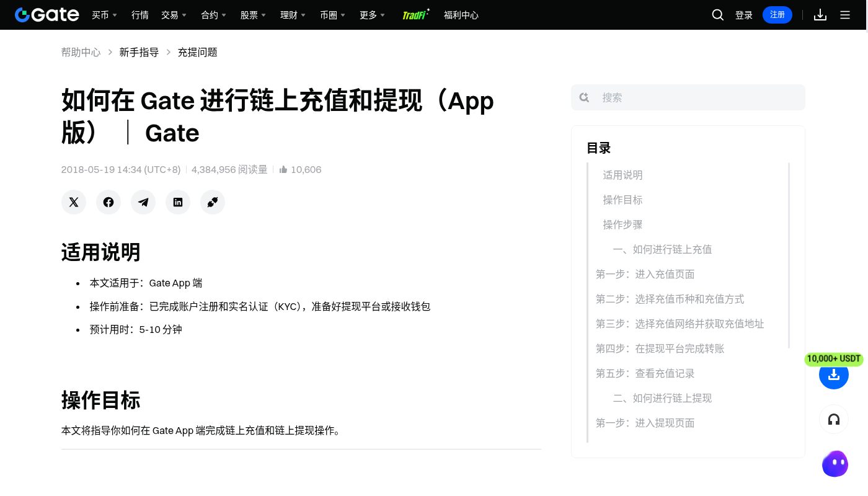Viewport: 868px width, 496px height.
Task: Open the 行情 navigation item
Action: click(x=140, y=15)
